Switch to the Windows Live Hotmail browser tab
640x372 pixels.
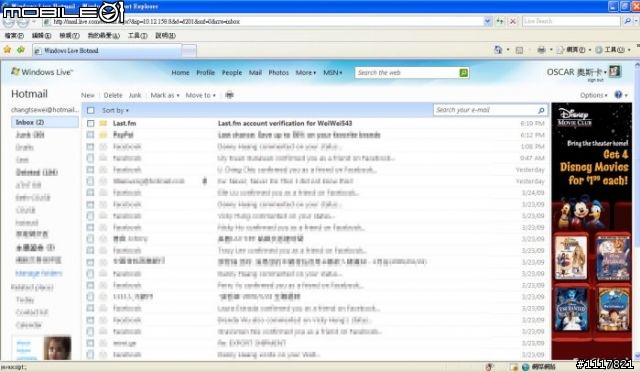tap(107, 51)
